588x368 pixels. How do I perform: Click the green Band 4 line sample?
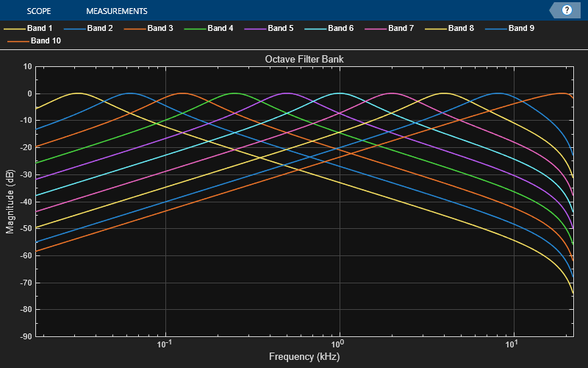click(x=195, y=29)
